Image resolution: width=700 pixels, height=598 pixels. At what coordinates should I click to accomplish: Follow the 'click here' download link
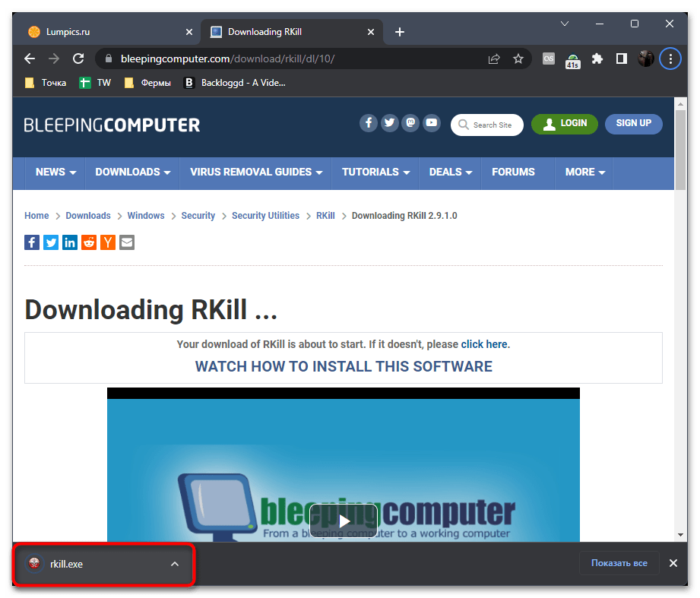click(484, 344)
